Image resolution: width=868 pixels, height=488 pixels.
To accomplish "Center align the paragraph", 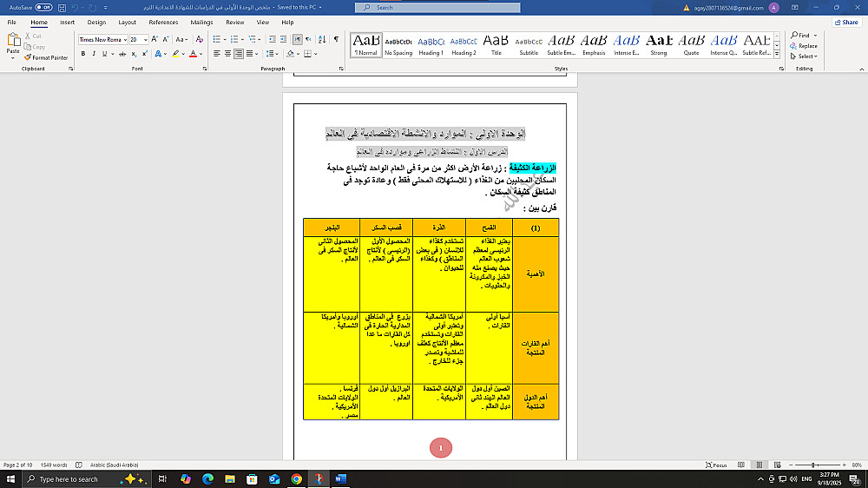I will [227, 54].
